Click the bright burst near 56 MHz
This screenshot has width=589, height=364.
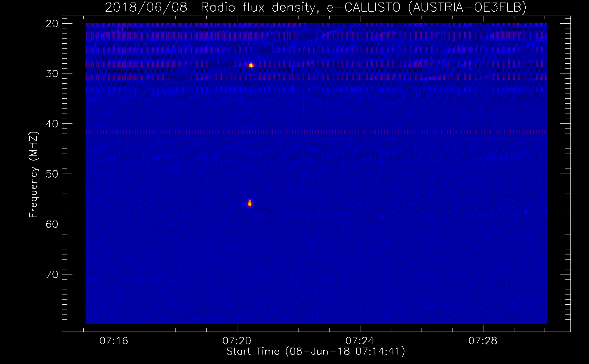(250, 203)
